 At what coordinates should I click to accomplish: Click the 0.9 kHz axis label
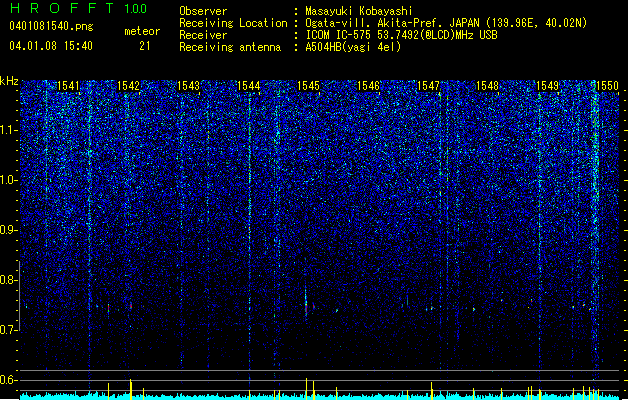click(x=8, y=230)
